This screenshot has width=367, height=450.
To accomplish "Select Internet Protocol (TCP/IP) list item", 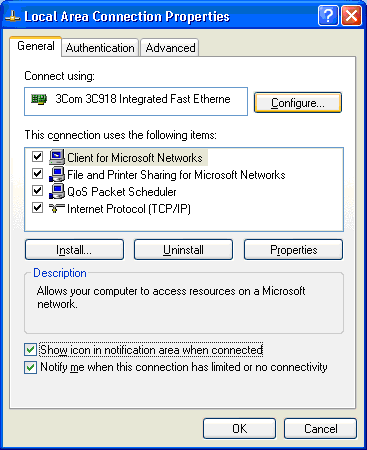I will [x=129, y=209].
